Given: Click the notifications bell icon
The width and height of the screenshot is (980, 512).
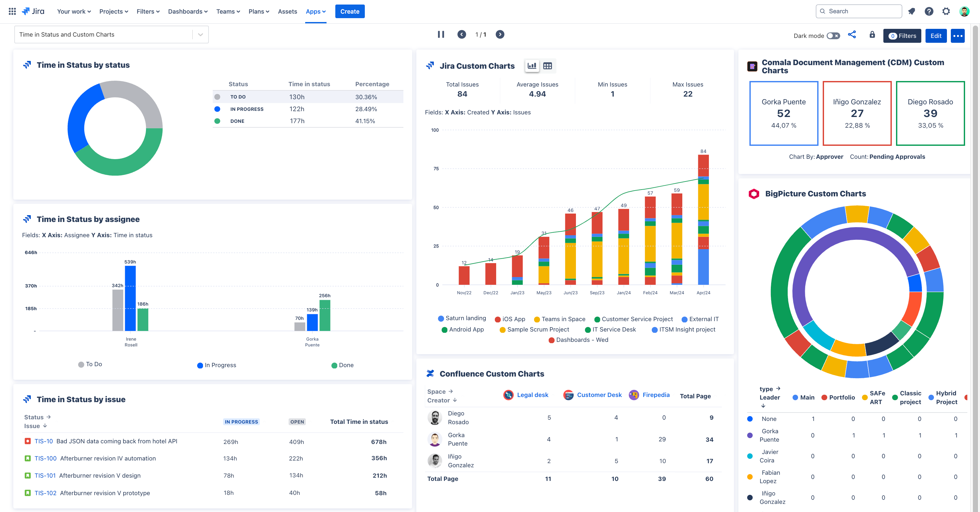Looking at the screenshot, I should click(912, 11).
